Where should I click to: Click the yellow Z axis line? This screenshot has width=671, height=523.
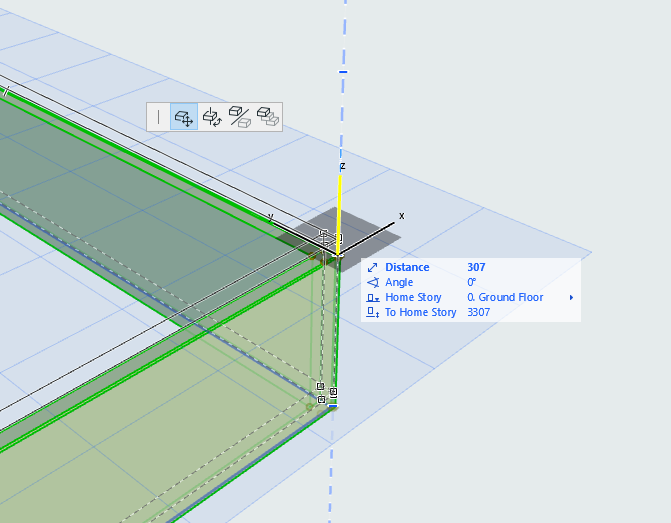click(x=339, y=214)
